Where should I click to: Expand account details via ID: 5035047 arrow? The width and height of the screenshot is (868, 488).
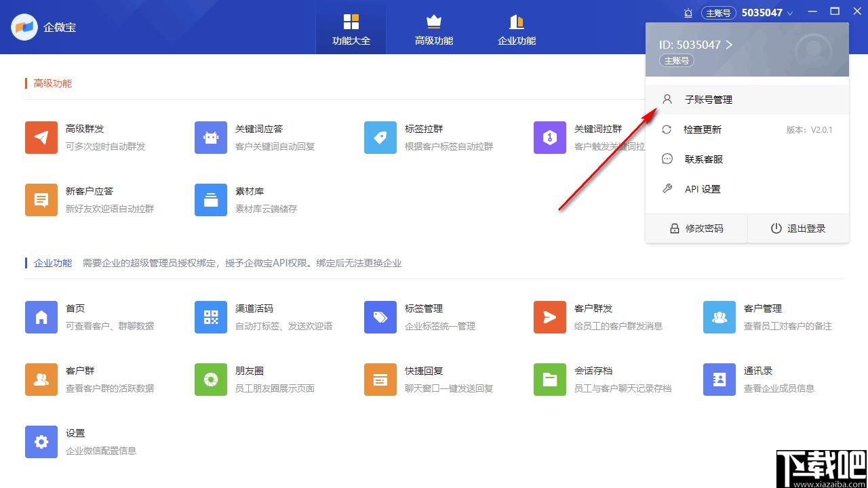(x=730, y=45)
